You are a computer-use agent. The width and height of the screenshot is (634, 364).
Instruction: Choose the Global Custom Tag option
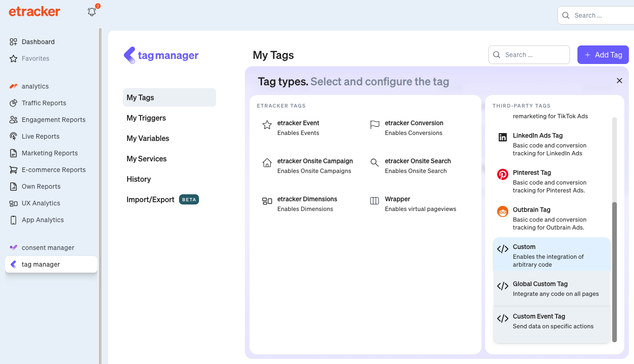(x=551, y=288)
